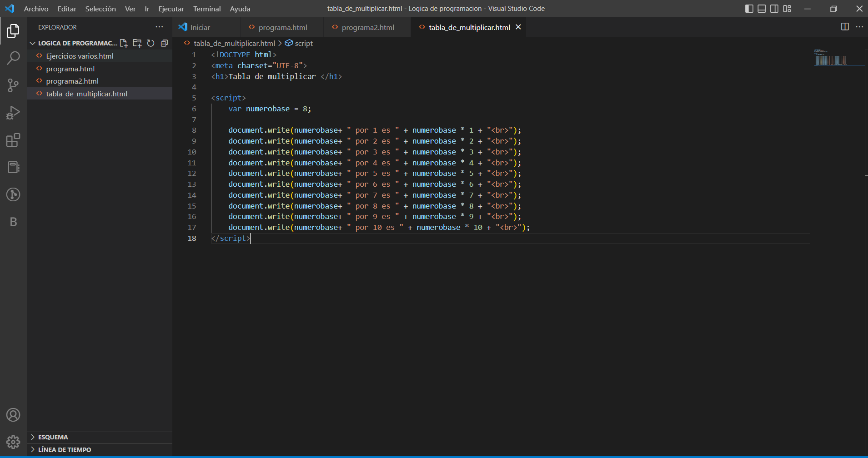Screen dimensions: 868x458
Task: Open the Ir menu
Action: pyautogui.click(x=147, y=9)
